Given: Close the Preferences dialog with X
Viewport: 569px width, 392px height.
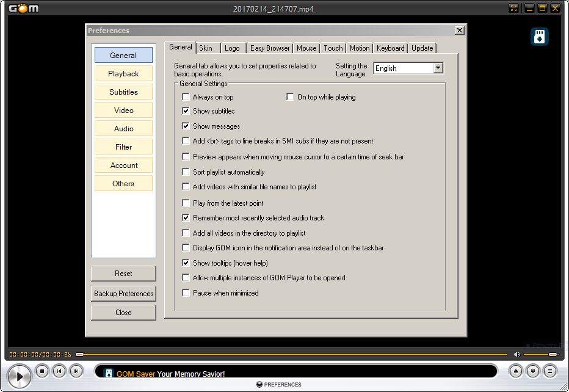Looking at the screenshot, I should point(459,31).
